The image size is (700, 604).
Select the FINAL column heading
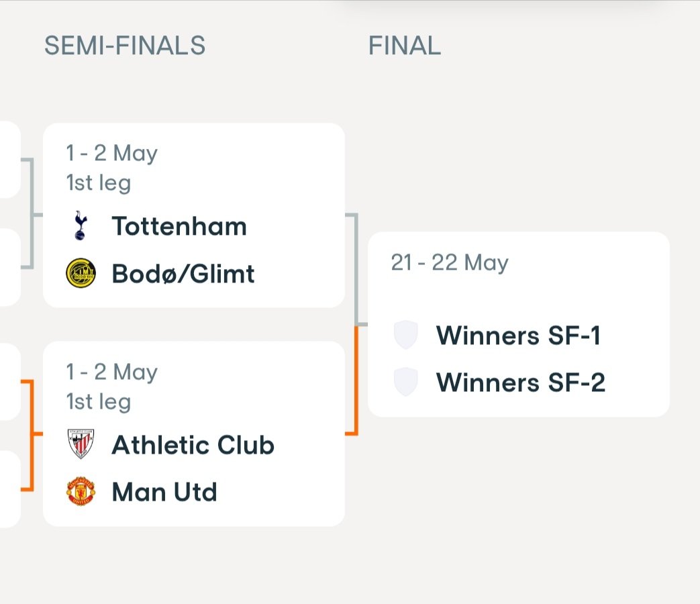click(405, 46)
